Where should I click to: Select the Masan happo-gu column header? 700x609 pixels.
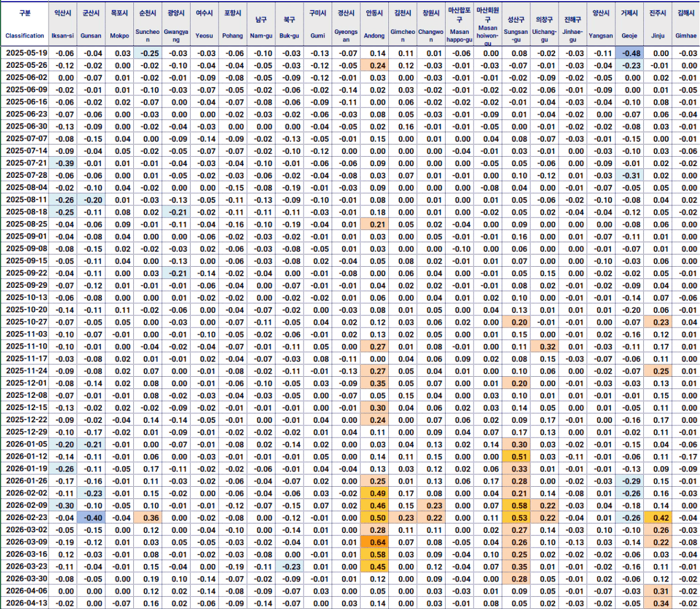pos(459,23)
